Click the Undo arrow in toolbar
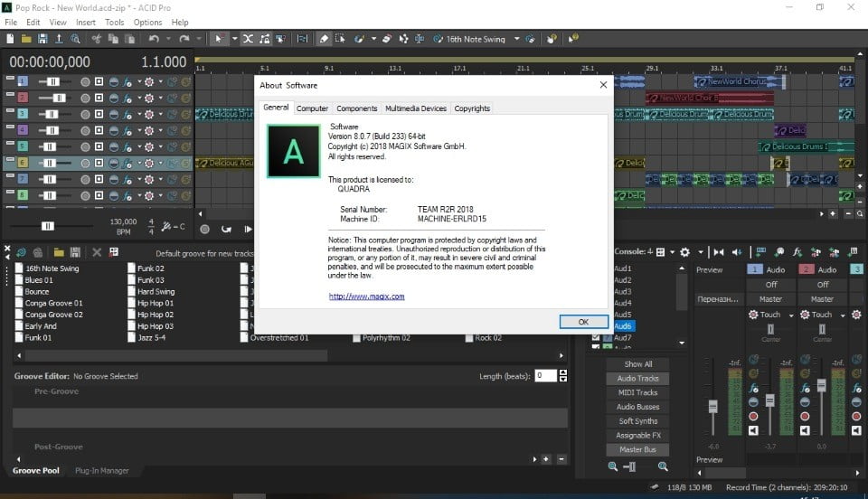 click(154, 39)
